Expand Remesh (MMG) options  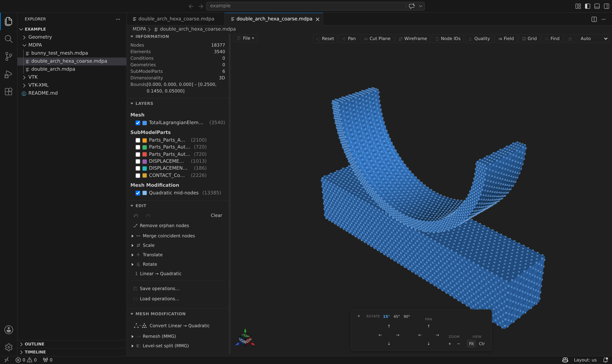[132, 336]
